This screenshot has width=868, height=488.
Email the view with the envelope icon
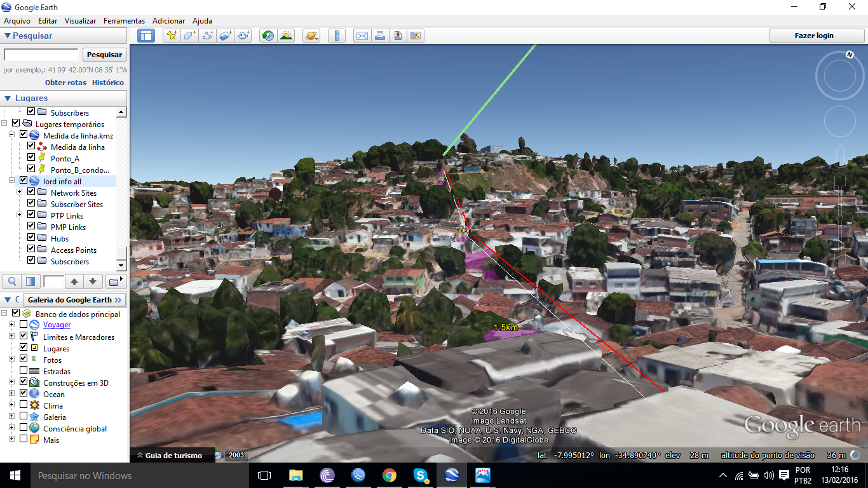[362, 36]
